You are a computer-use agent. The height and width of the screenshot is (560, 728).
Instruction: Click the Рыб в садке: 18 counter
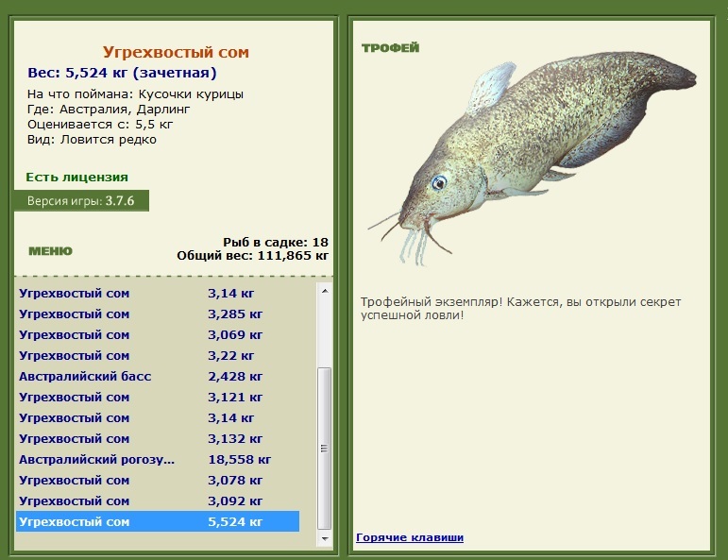click(x=276, y=243)
